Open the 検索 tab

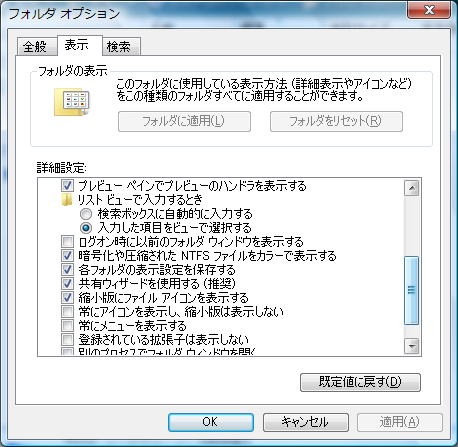119,46
